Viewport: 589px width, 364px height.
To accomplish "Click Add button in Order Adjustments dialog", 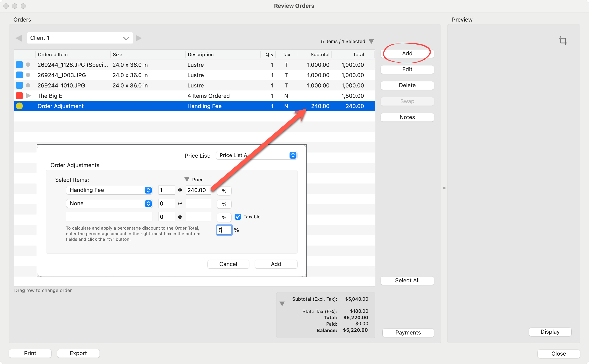I will tap(276, 264).
